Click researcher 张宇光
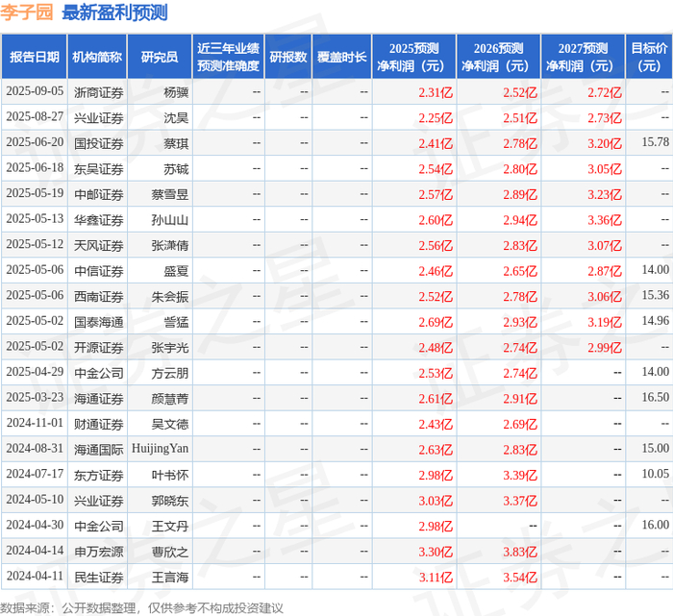The height and width of the screenshot is (616, 673). pos(170,348)
